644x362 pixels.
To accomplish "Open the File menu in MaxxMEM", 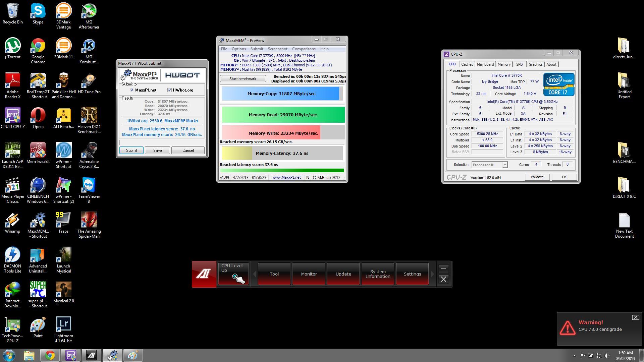I will point(224,49).
